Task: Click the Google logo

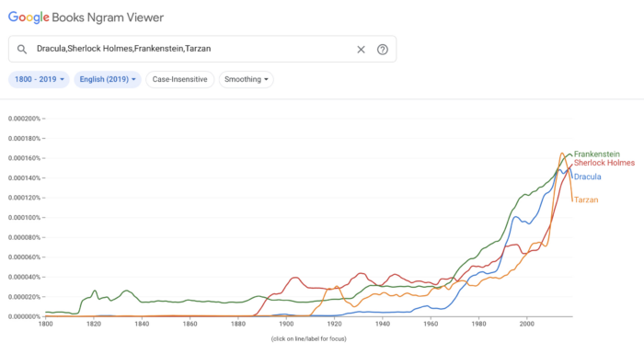Action: point(29,17)
